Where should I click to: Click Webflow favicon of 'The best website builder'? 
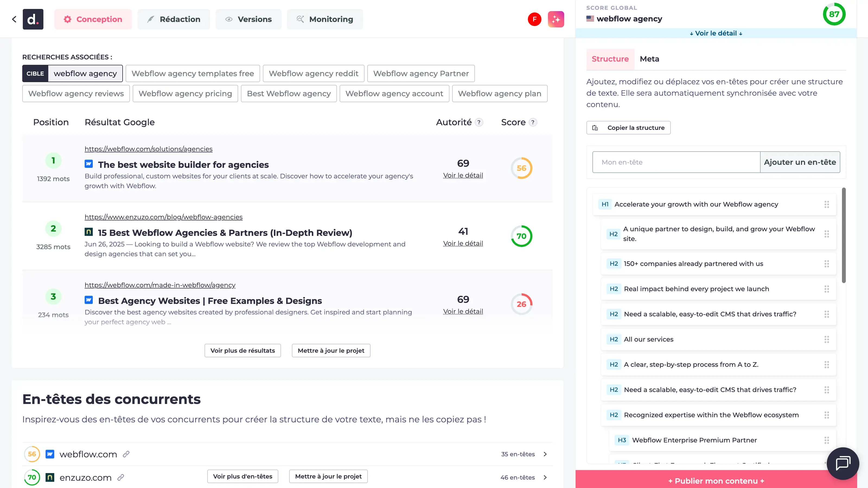point(89,164)
